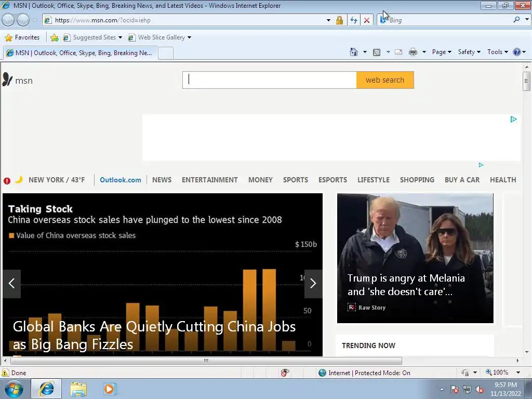Open Web Slice Gallery dropdown

(x=160, y=37)
